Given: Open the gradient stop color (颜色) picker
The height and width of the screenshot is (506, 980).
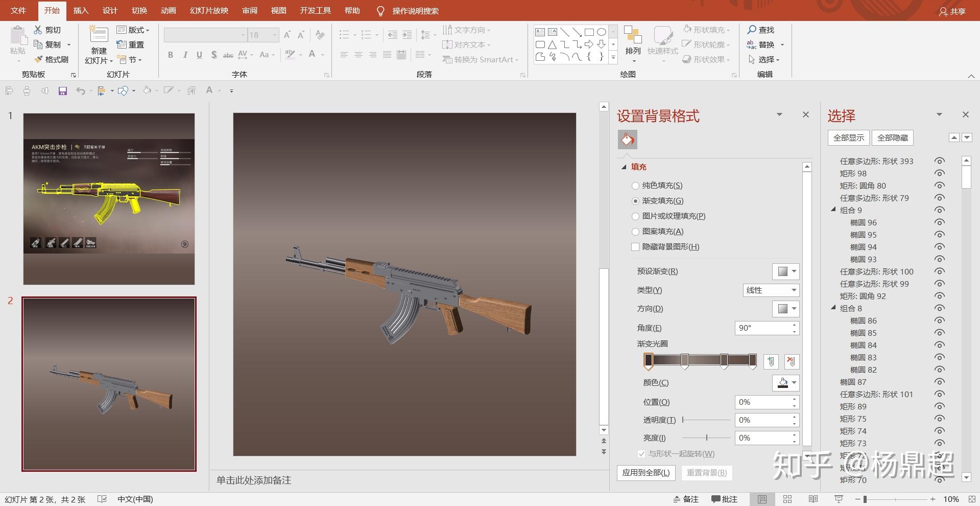Looking at the screenshot, I should point(785,383).
